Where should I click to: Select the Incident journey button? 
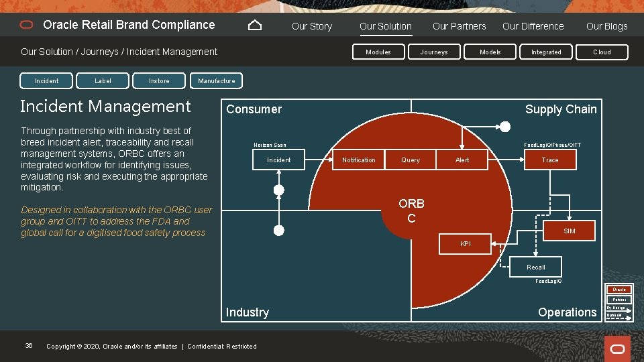(x=46, y=81)
